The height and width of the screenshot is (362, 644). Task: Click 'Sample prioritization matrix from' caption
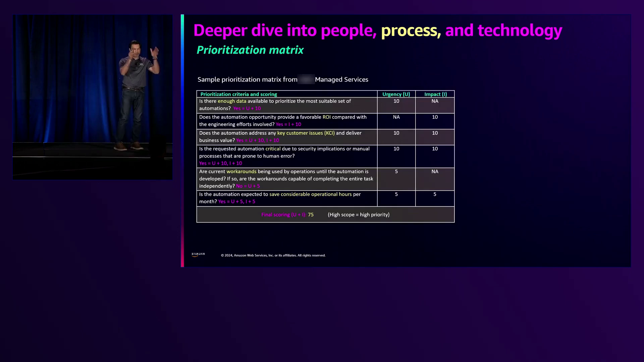[x=247, y=79]
